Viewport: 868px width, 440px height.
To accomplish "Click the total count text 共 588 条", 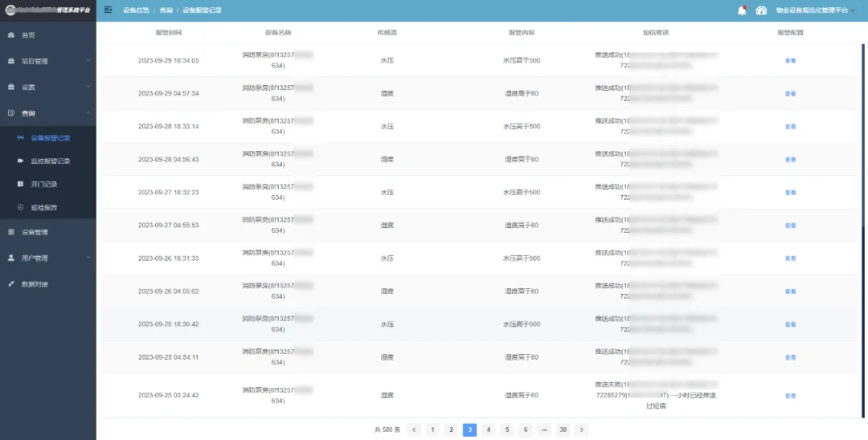I will [x=387, y=430].
